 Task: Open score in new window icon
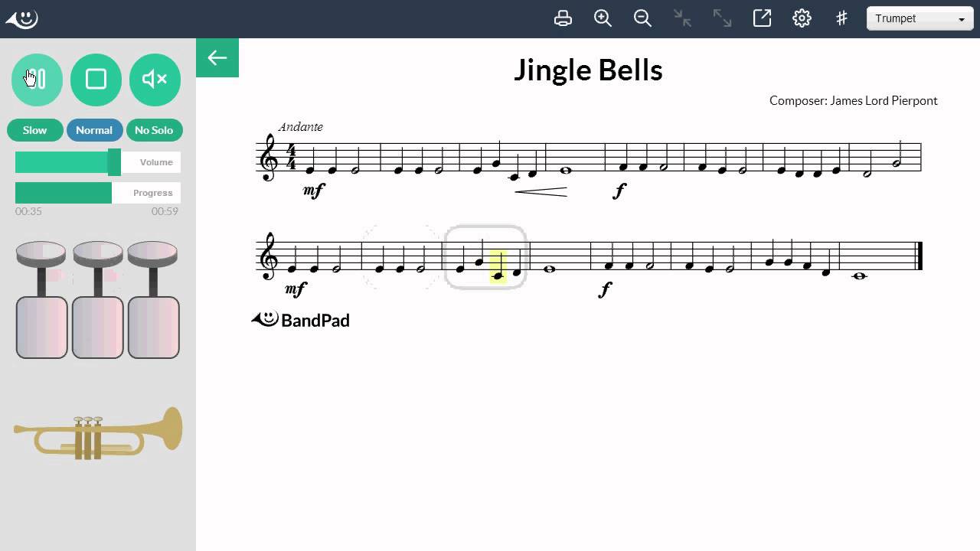(762, 18)
